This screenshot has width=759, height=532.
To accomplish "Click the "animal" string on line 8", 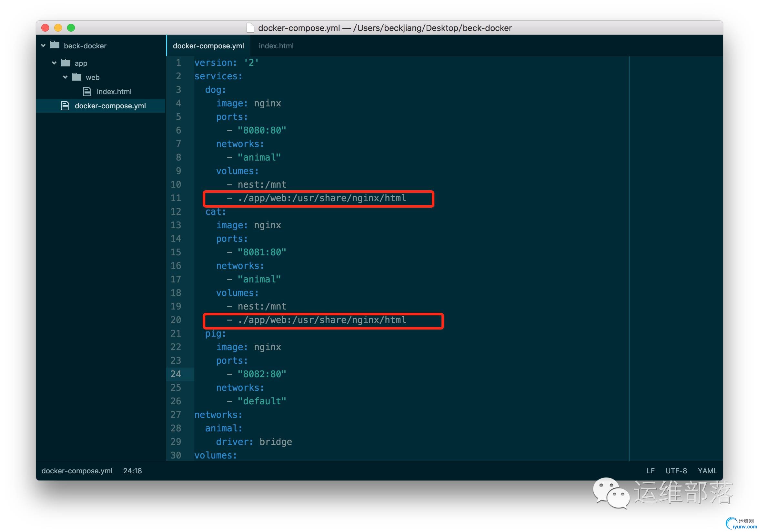I will [259, 157].
